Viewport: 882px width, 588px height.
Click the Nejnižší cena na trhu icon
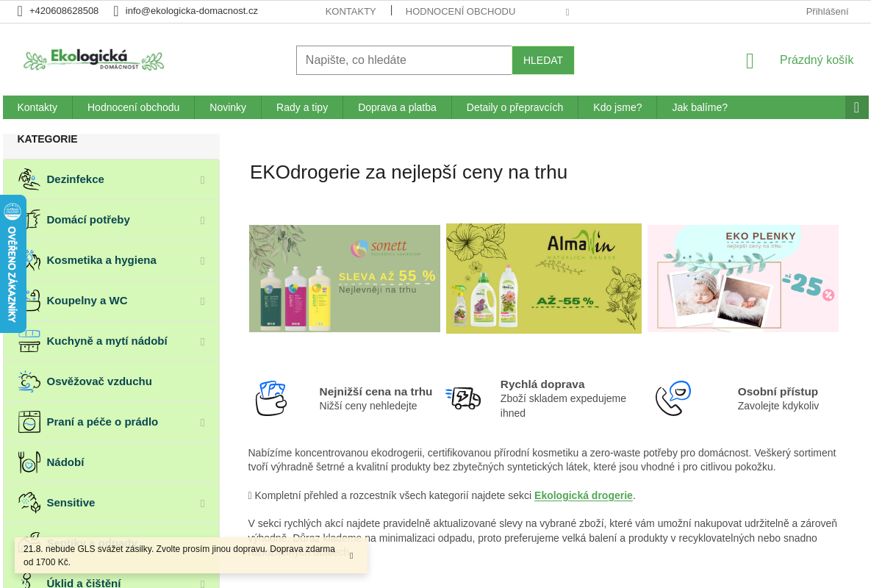(270, 398)
